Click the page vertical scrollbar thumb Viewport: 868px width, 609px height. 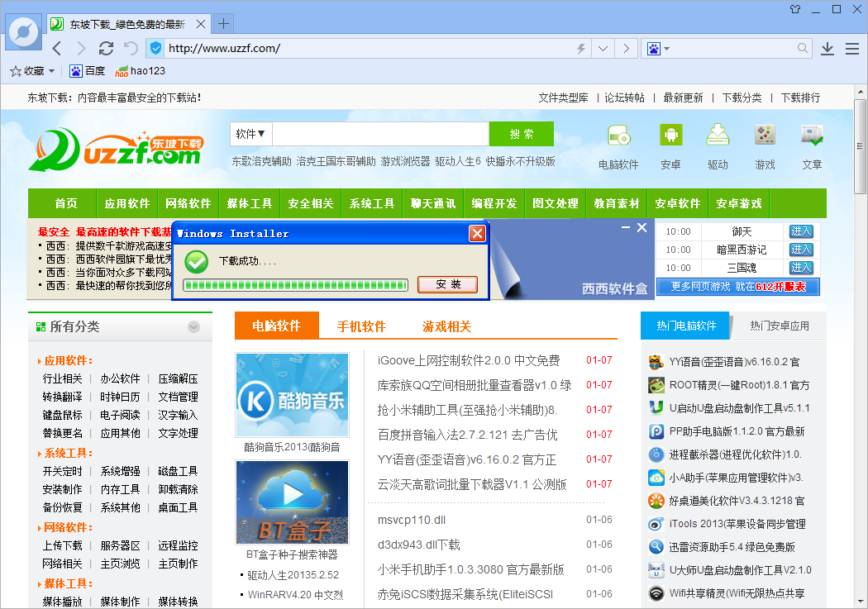coord(860,146)
